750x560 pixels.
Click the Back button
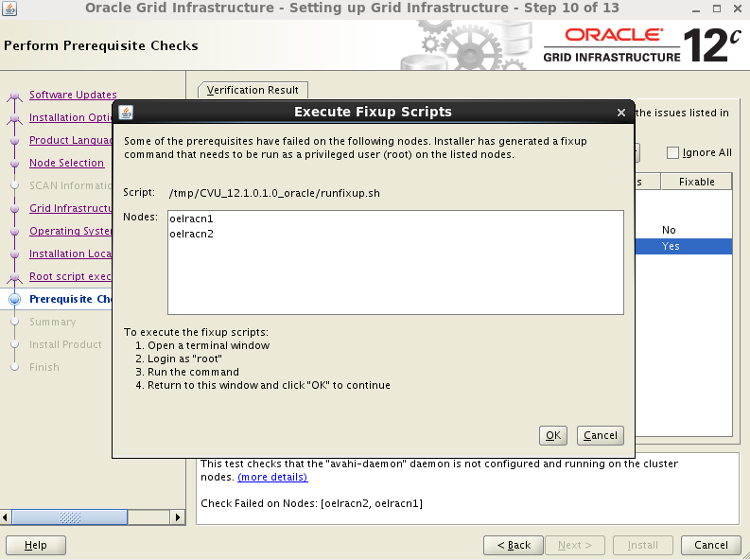pos(514,545)
